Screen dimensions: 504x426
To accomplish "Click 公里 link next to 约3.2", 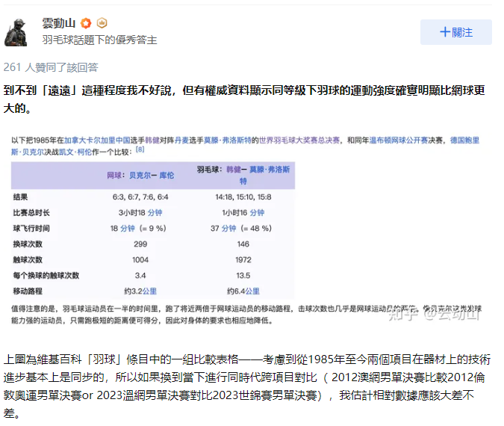I will coord(150,291).
